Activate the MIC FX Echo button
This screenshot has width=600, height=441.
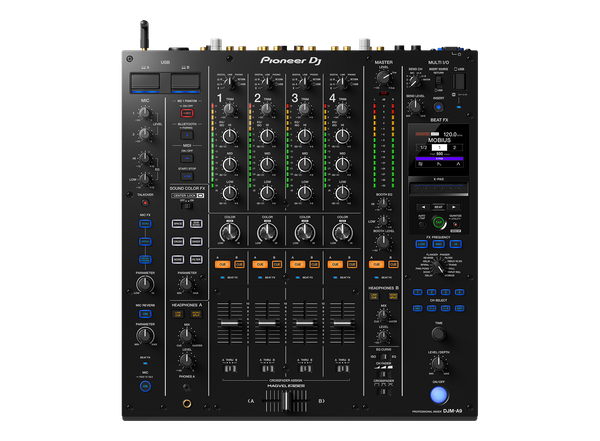point(145,224)
